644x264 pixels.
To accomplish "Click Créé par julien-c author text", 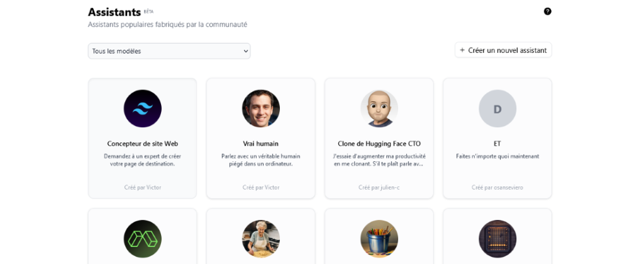I will 379,188.
